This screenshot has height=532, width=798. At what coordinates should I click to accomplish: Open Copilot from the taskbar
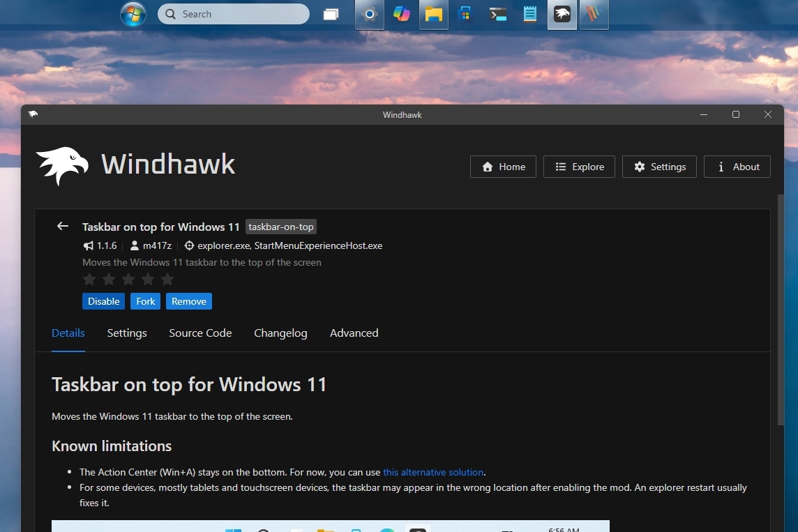click(x=402, y=15)
